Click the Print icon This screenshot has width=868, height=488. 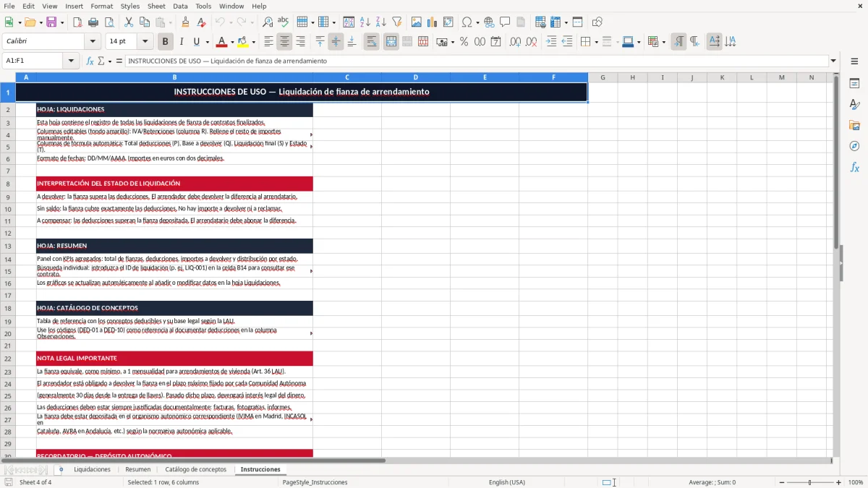[x=94, y=22]
